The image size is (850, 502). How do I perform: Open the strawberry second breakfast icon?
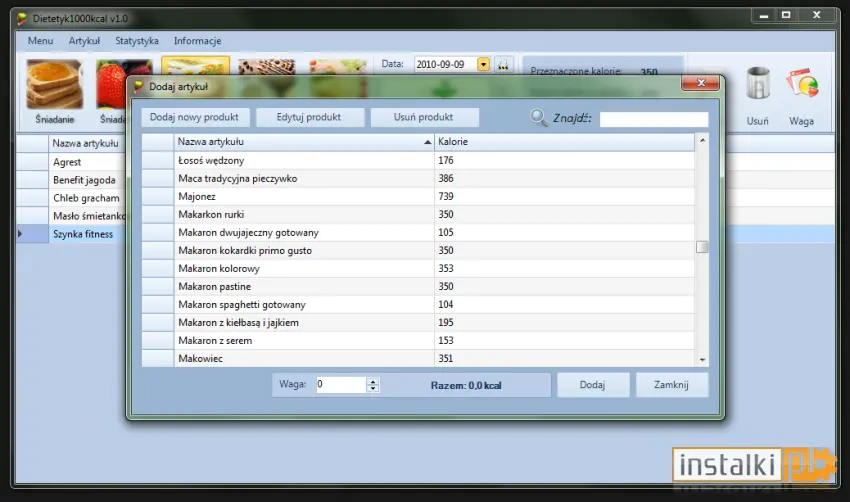(x=112, y=84)
